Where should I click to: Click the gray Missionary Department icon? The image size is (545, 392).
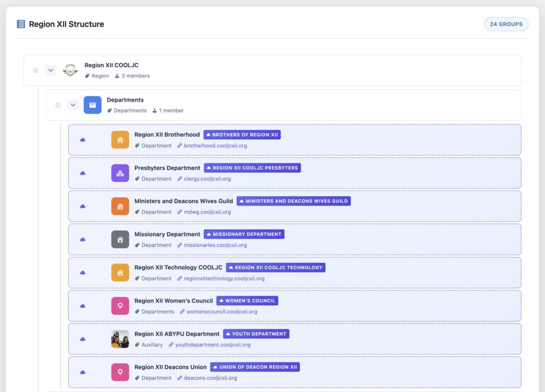coord(120,239)
